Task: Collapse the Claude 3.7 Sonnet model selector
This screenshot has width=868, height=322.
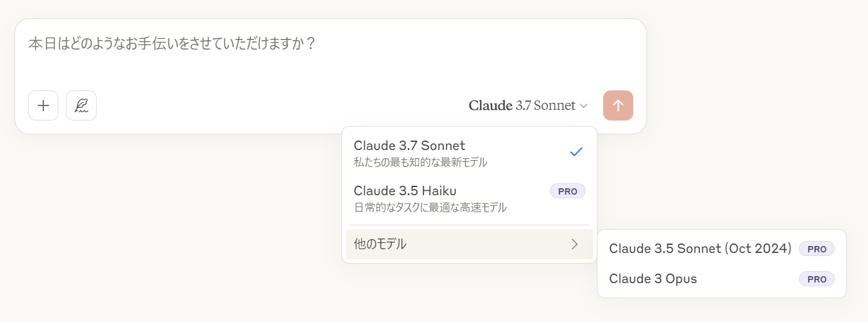Action: click(x=528, y=105)
